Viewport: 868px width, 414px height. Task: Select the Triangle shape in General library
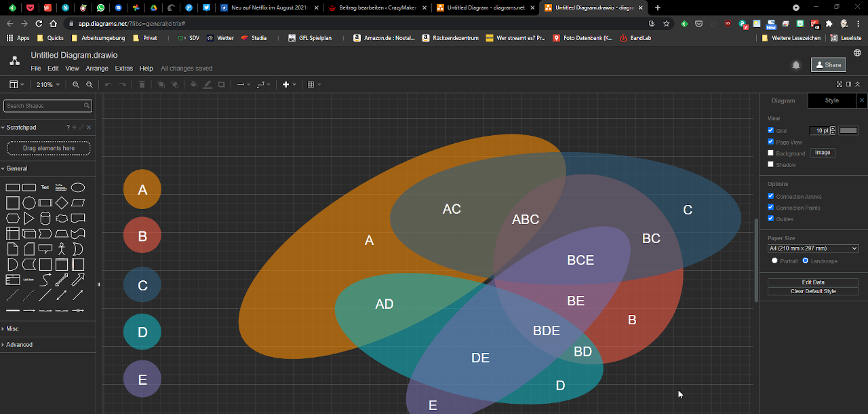(x=29, y=219)
